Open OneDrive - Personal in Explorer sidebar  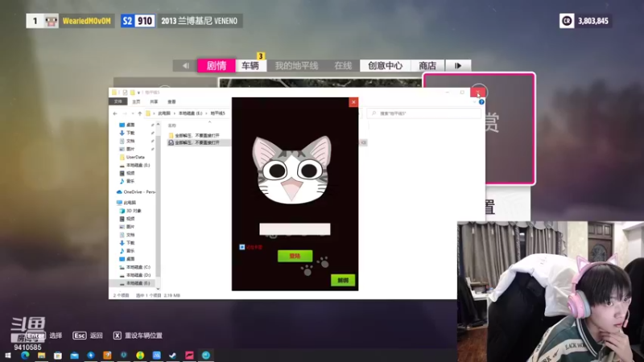(x=136, y=191)
